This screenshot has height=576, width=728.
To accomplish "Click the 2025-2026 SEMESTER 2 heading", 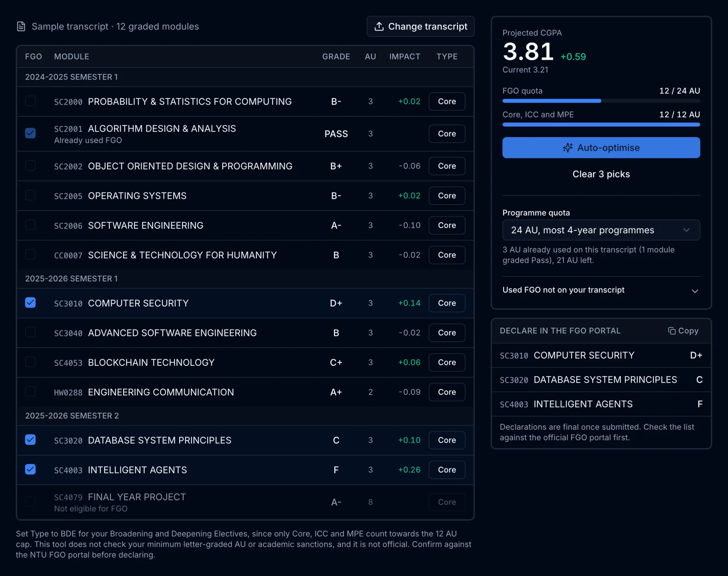I will [x=72, y=416].
